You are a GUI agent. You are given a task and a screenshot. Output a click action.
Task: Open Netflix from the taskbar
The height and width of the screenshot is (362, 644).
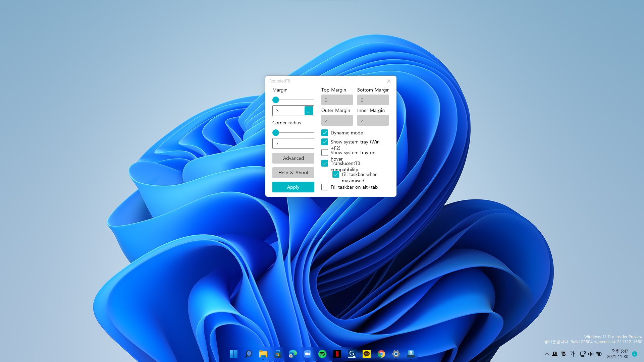(x=337, y=354)
